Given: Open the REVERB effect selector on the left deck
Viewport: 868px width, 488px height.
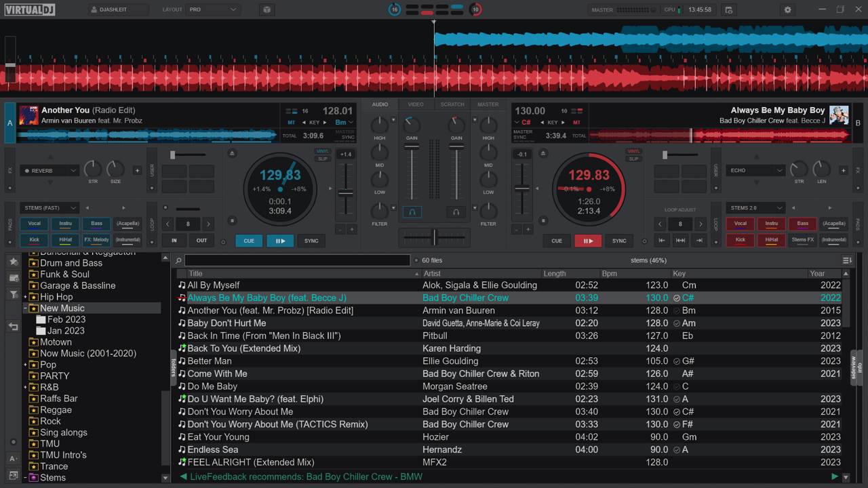Looking at the screenshot, I should tap(49, 170).
